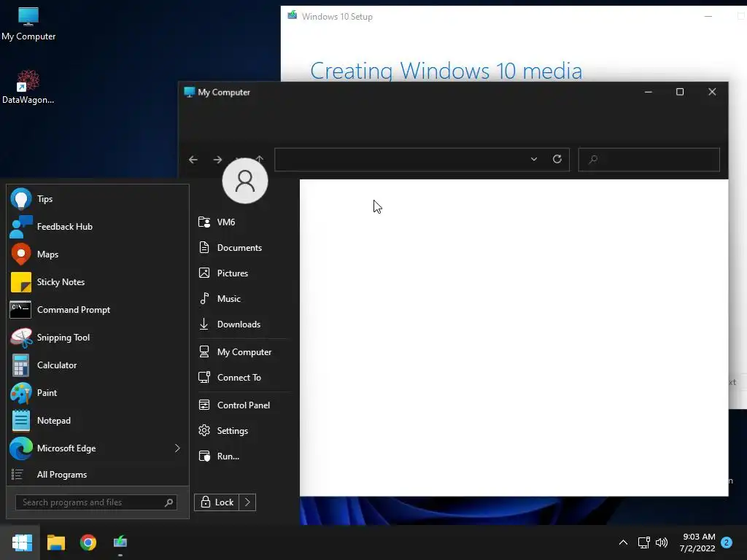Open Calculator

98,365
